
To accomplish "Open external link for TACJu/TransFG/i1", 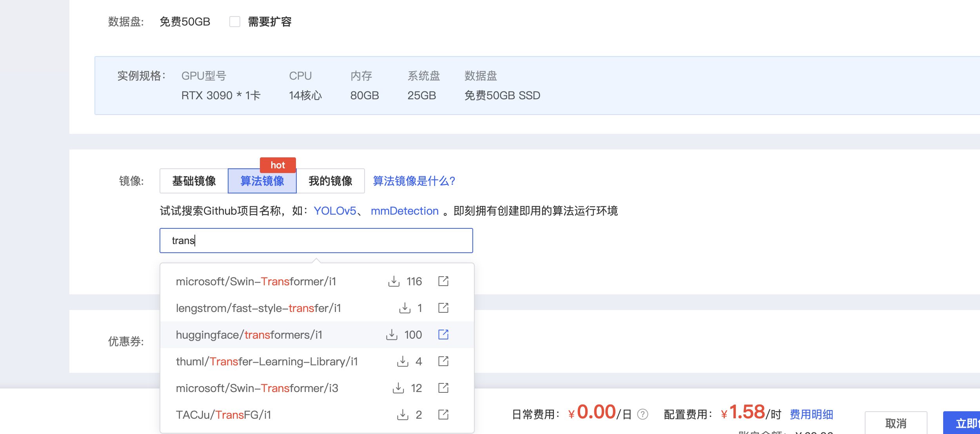I will coord(443,414).
